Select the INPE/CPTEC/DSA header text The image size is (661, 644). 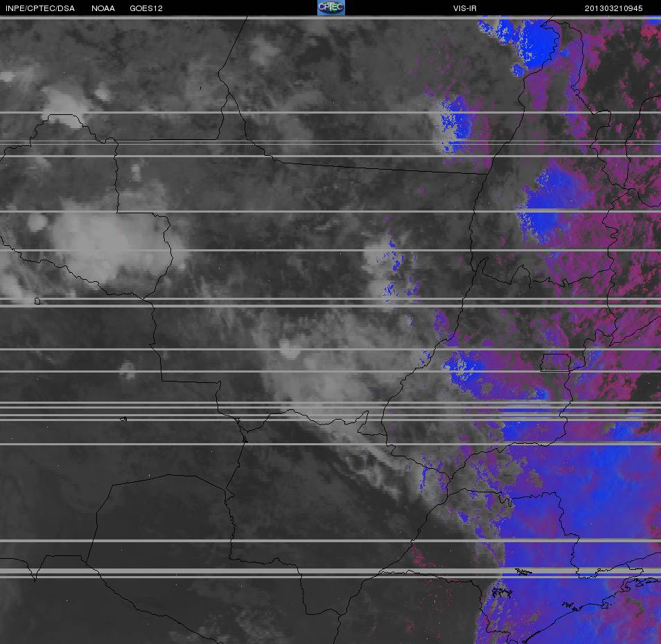pyautogui.click(x=40, y=8)
